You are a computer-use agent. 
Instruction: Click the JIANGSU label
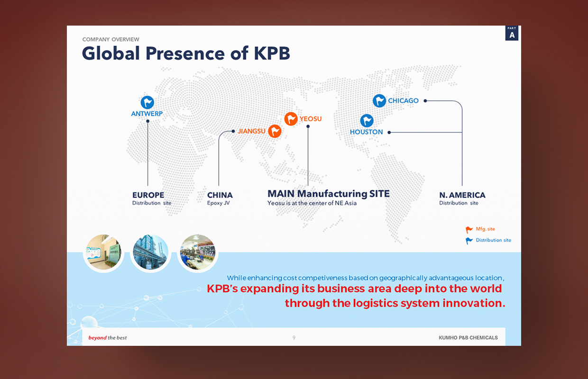tap(251, 131)
